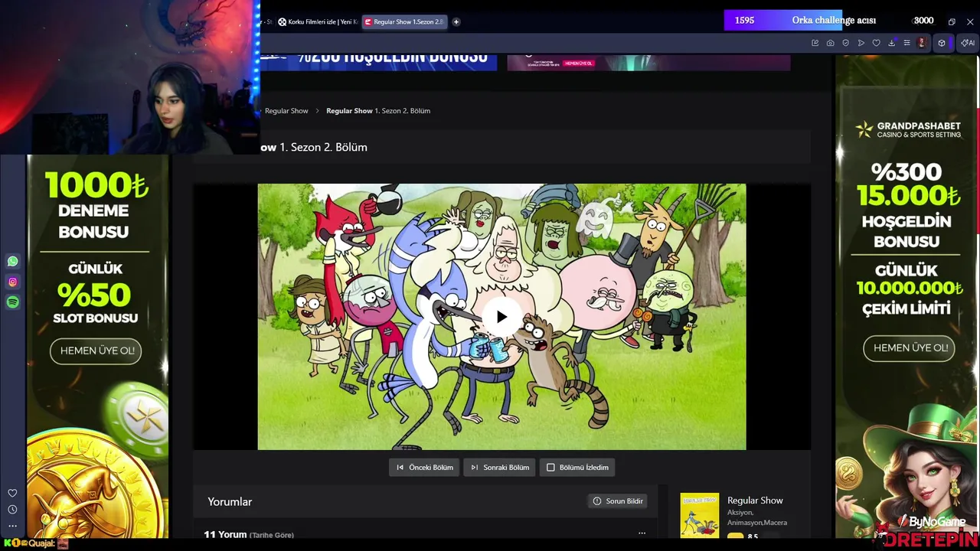Open the Regular Show title link in the sidebar card

coord(755,500)
